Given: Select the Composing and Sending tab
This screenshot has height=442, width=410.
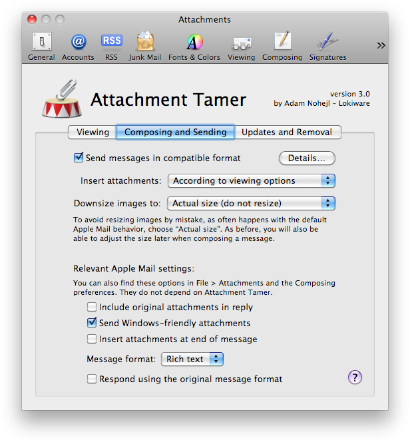Looking at the screenshot, I should click(175, 132).
